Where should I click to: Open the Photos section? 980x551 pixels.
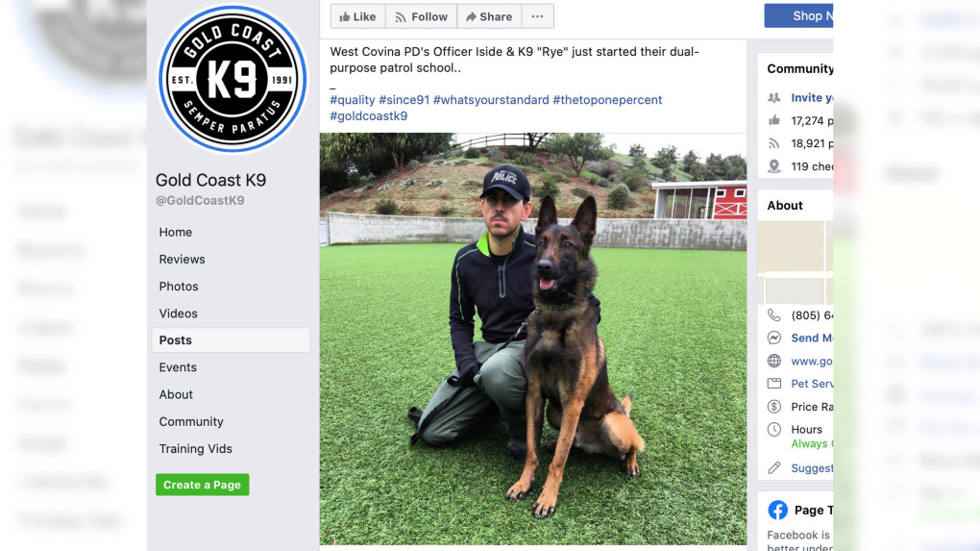click(179, 287)
